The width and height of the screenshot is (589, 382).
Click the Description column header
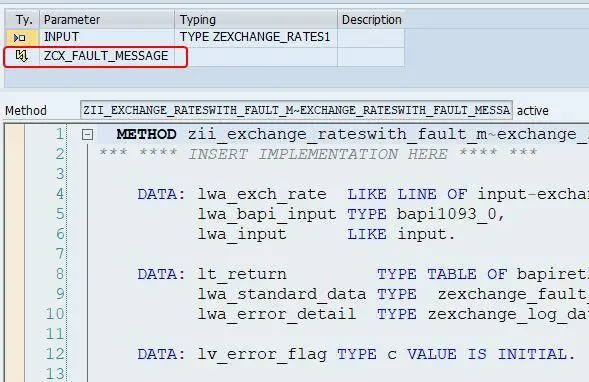coord(371,20)
